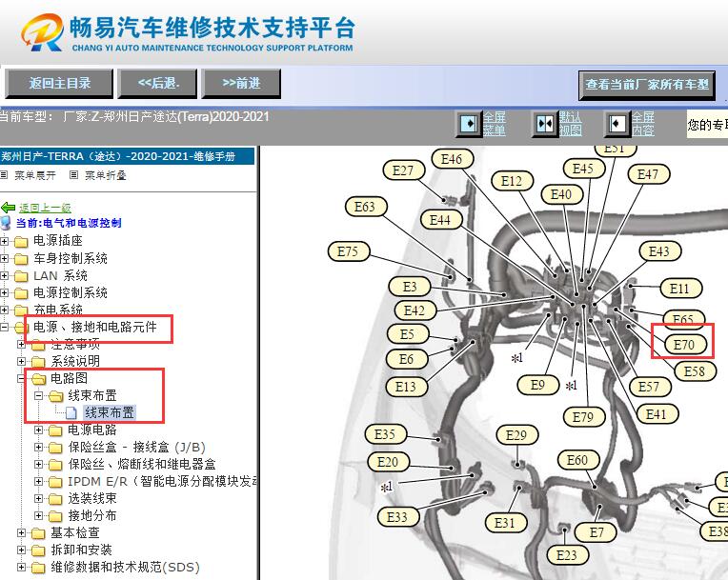Click connector label E70 in diagram
Viewport: 728px width, 580px height.
coord(683,345)
